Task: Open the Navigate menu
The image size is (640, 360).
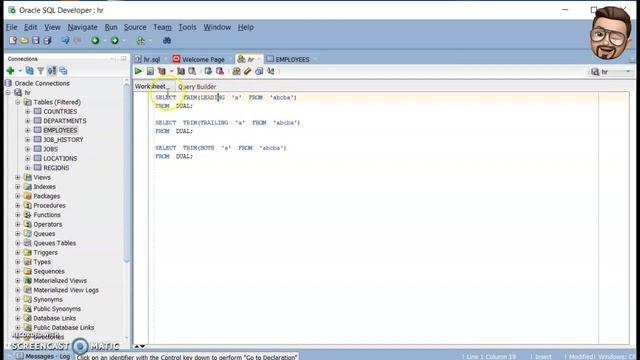Action: point(82,27)
